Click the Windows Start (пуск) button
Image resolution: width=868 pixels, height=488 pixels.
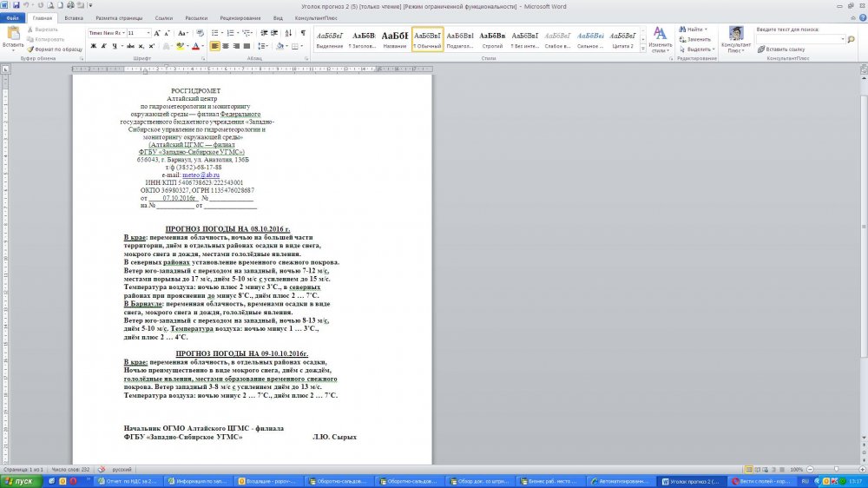point(19,481)
